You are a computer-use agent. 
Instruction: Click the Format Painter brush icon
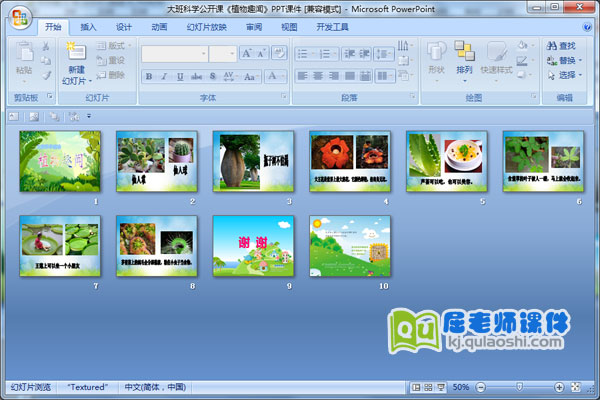(46, 75)
